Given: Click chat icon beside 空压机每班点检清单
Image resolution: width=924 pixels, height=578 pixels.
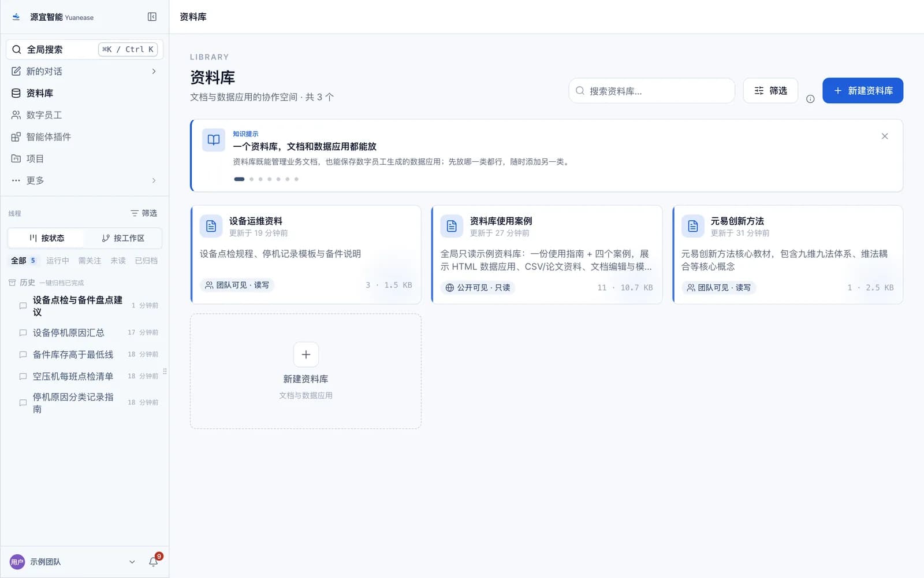Looking at the screenshot, I should point(23,376).
